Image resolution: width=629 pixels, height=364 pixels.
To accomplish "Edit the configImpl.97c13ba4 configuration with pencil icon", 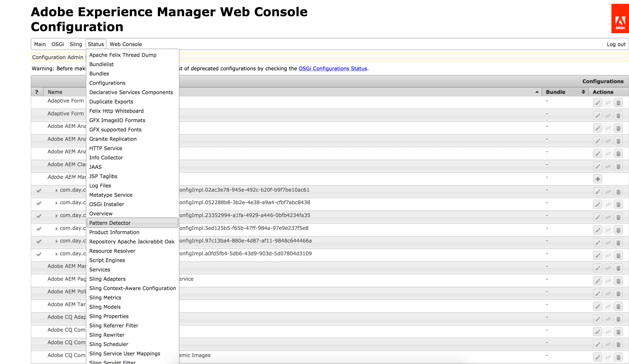I will 598,243.
